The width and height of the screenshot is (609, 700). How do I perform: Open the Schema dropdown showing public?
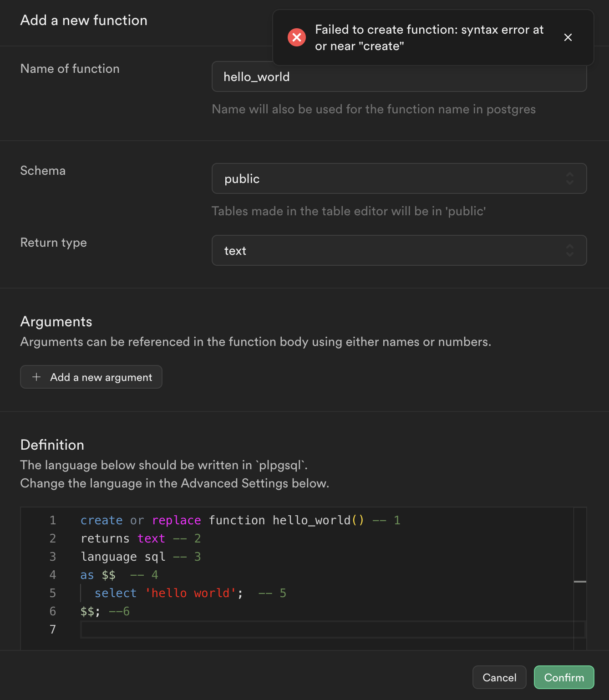click(x=399, y=178)
